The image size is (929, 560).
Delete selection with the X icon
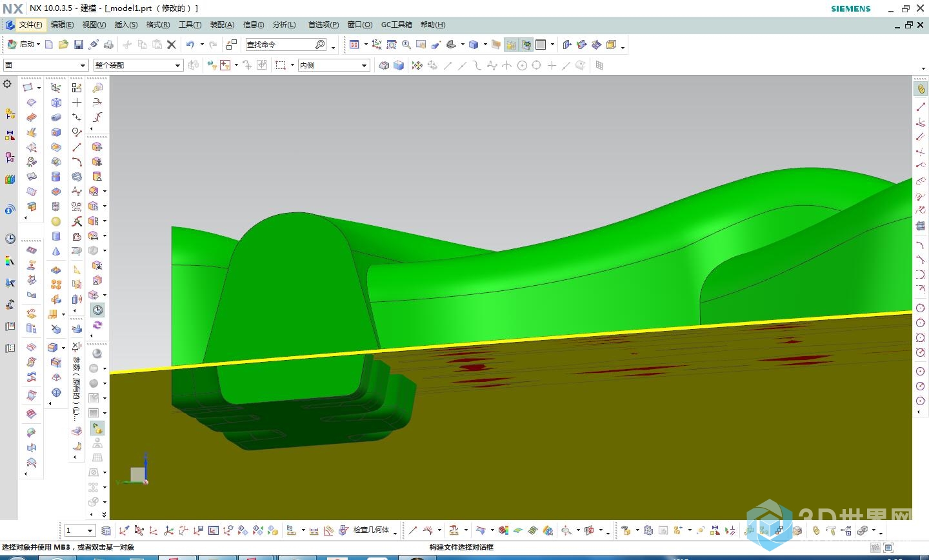pos(172,45)
